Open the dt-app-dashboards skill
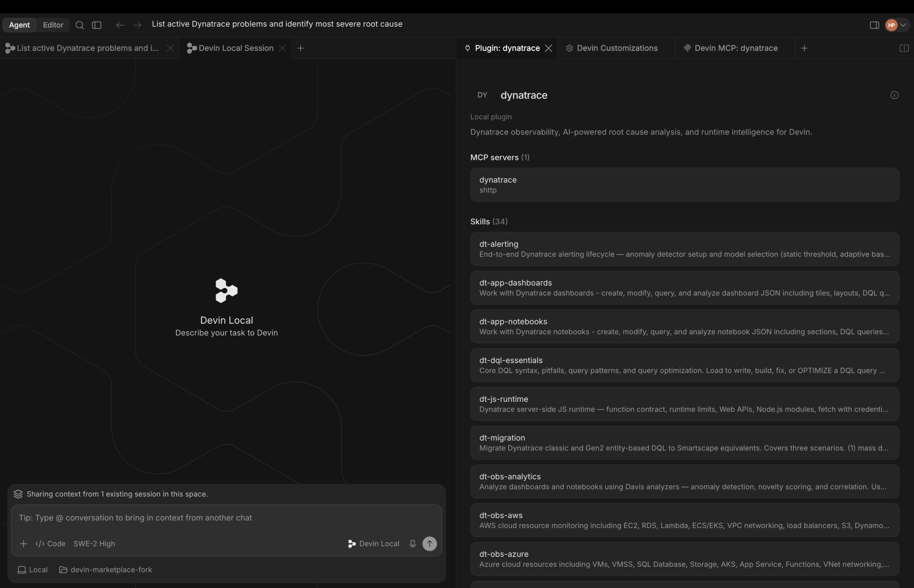This screenshot has width=914, height=588. click(x=684, y=288)
